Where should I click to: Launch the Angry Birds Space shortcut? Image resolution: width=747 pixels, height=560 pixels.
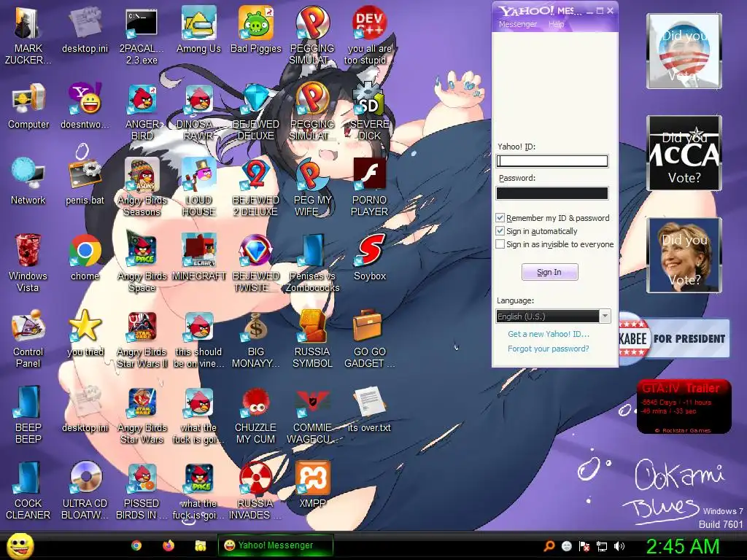pos(142,262)
